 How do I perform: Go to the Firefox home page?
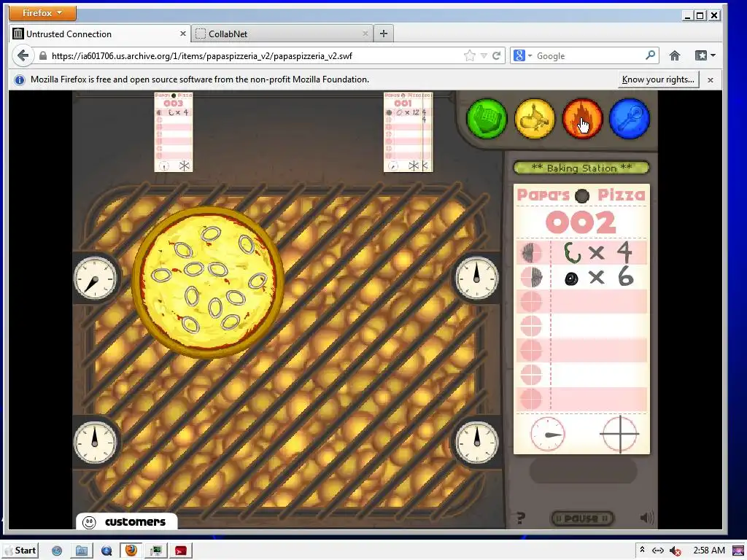coord(675,55)
